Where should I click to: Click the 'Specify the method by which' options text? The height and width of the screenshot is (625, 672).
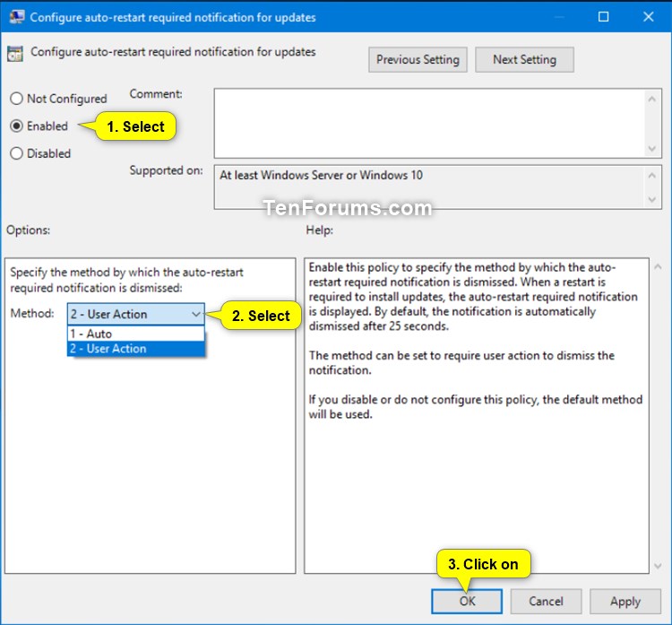[126, 280]
